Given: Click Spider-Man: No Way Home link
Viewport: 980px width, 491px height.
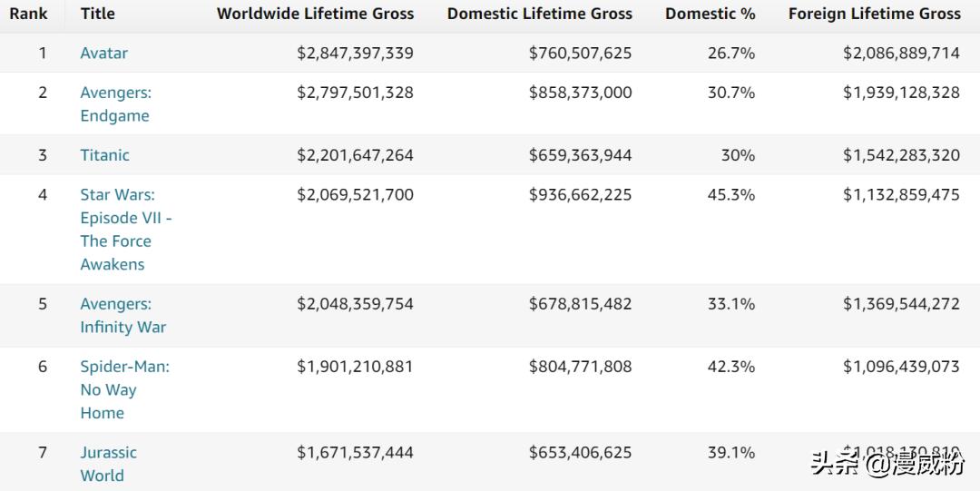Looking at the screenshot, I should (124, 389).
